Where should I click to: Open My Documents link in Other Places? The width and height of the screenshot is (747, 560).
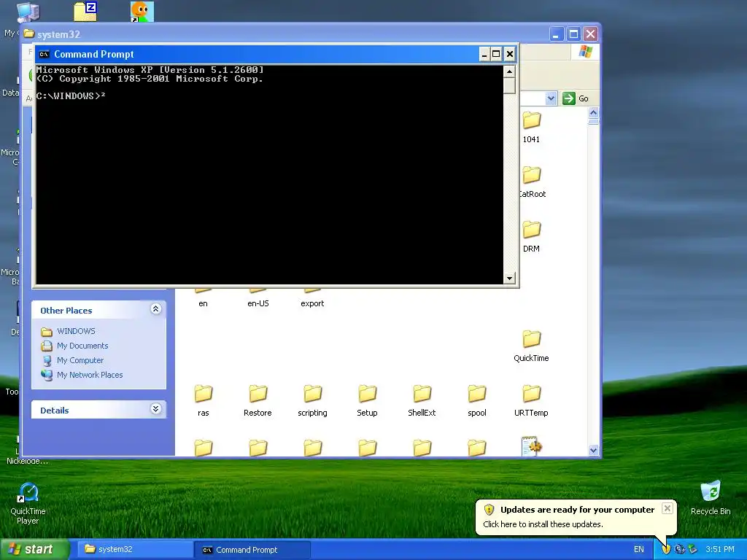82,346
